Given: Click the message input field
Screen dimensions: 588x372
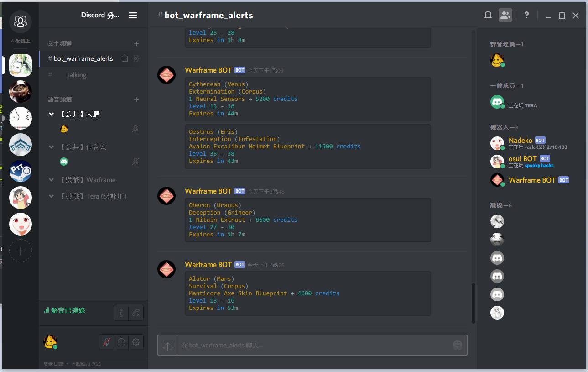Looking at the screenshot, I should point(312,345).
